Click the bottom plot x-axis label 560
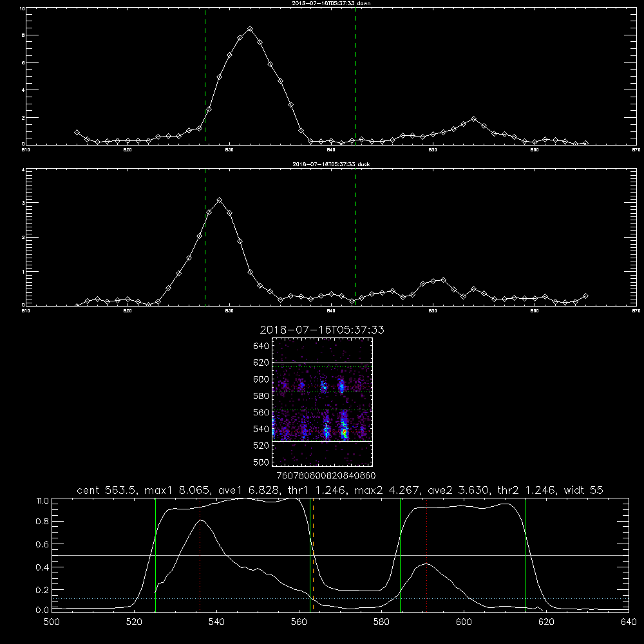644x644 pixels. pos(299,622)
